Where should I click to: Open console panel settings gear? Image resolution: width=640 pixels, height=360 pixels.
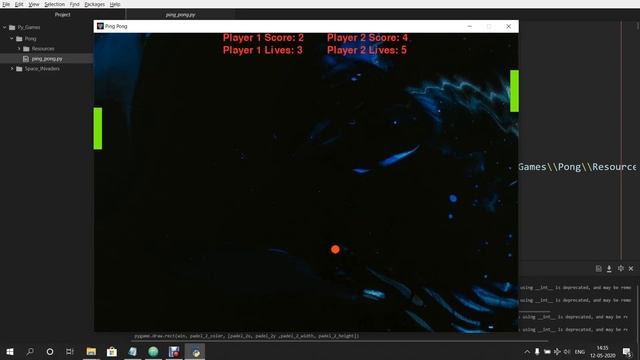(620, 269)
